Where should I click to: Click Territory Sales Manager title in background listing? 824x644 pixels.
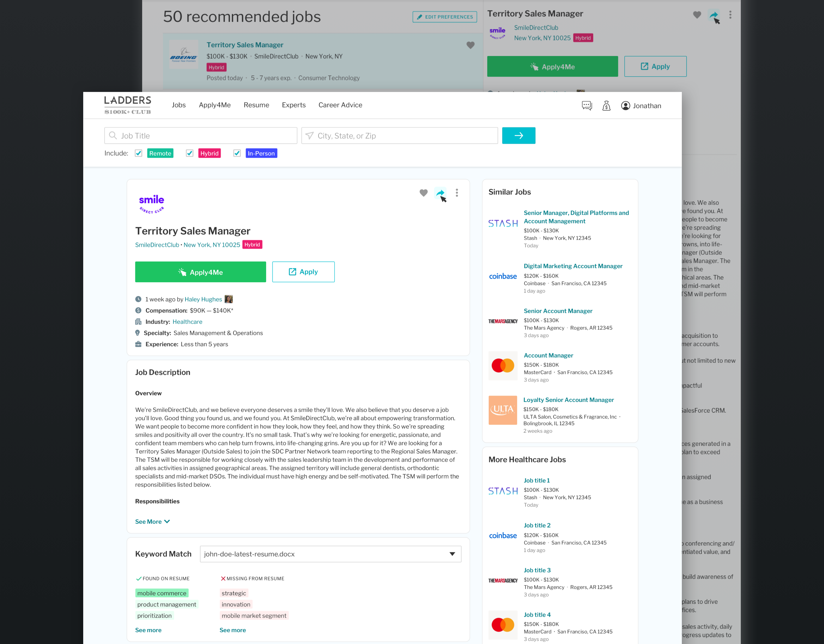click(x=245, y=45)
